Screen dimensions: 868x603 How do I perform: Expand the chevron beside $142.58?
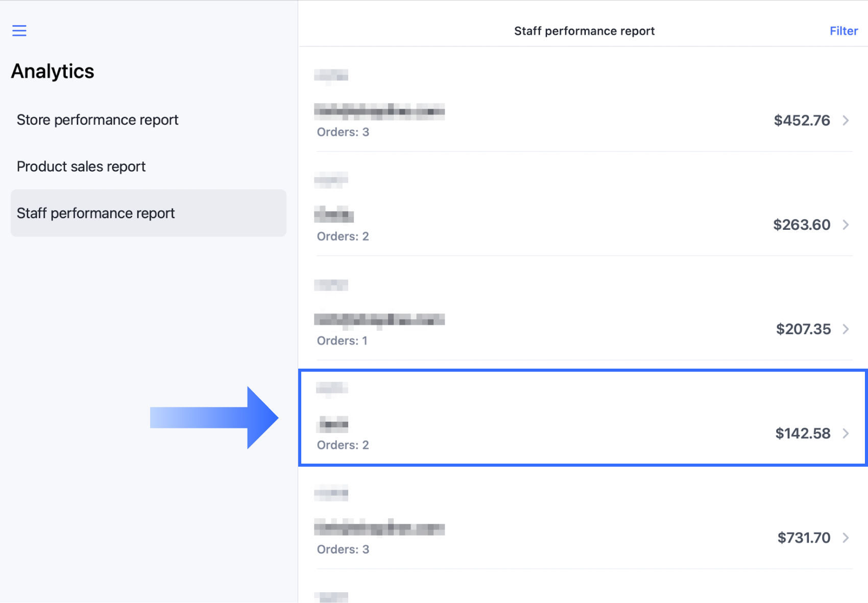click(x=846, y=433)
